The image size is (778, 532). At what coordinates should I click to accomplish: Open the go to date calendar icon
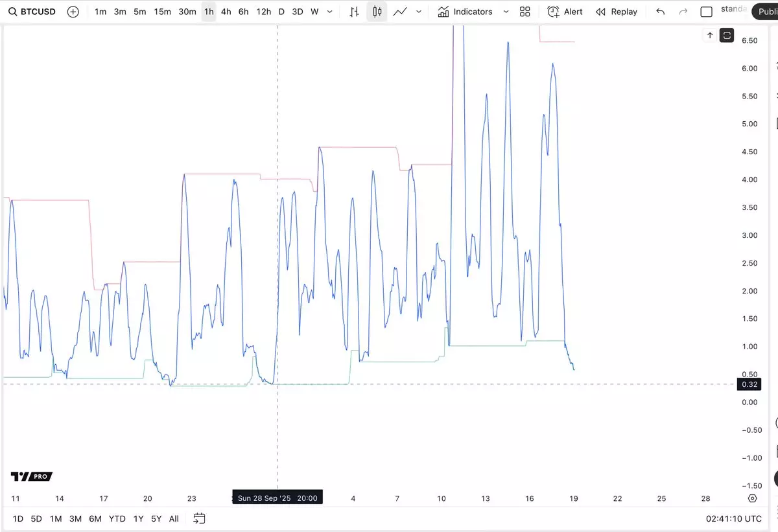[x=199, y=518]
